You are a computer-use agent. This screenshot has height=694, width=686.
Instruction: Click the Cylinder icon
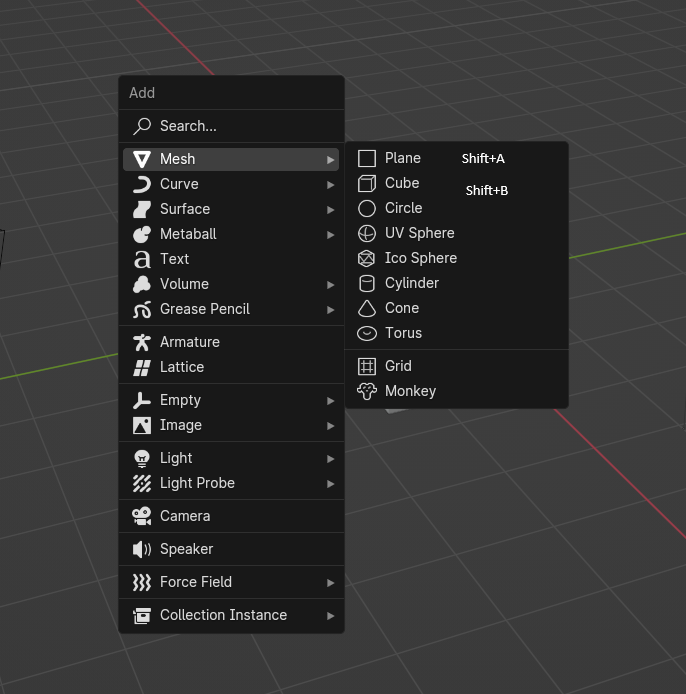tap(367, 283)
